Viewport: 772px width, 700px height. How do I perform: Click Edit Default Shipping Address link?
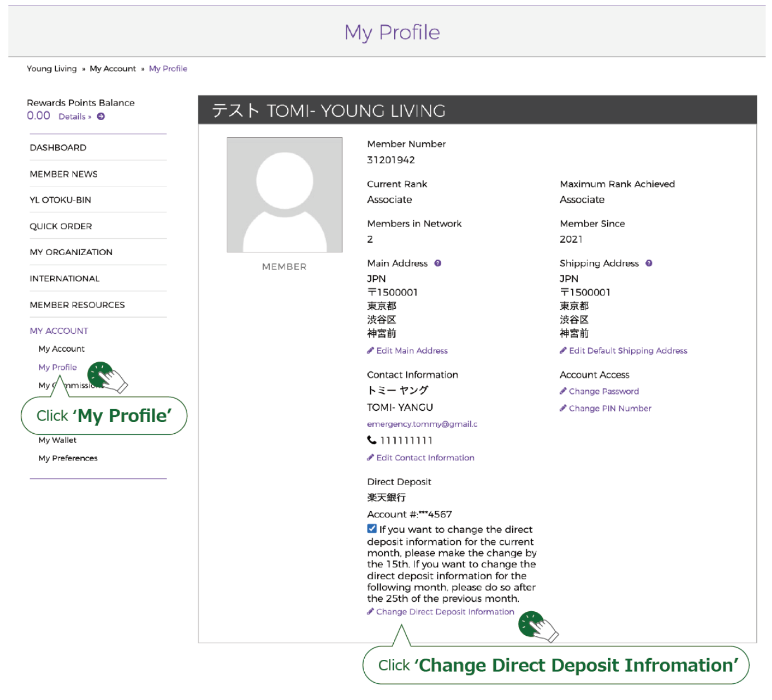628,351
